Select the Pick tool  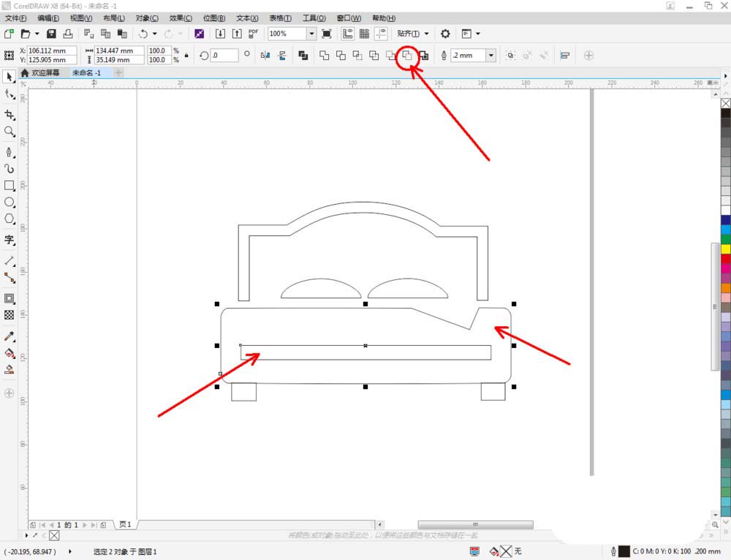(x=9, y=77)
